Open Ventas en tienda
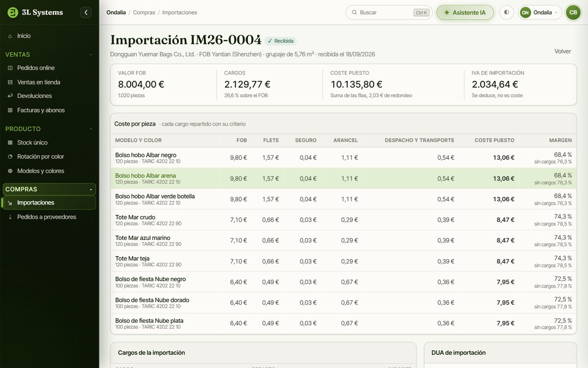This screenshot has width=588, height=368. [49, 82]
